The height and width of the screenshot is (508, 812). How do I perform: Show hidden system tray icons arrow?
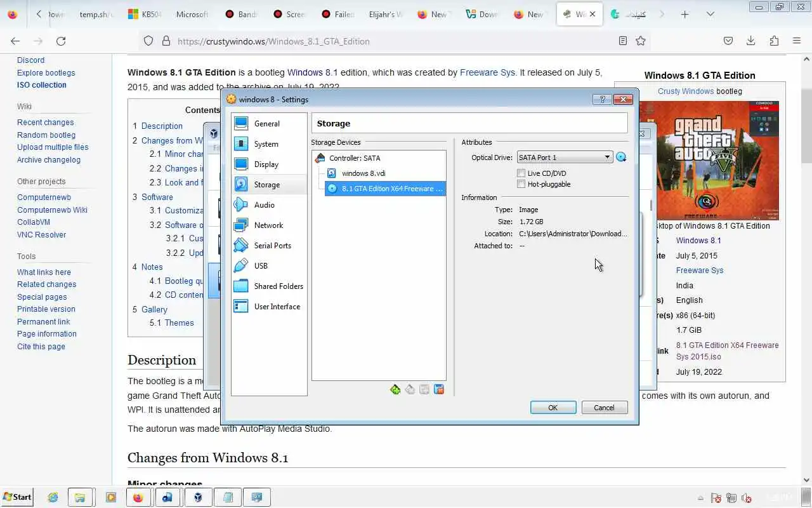tap(700, 498)
